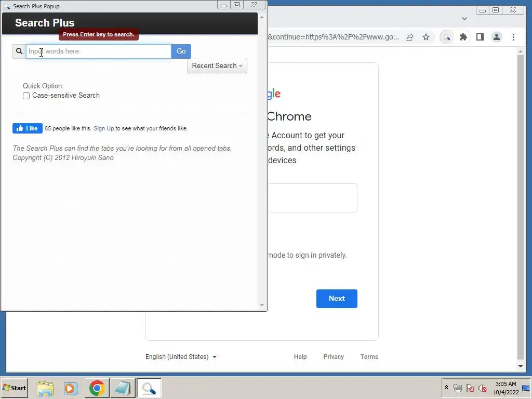
Task: Select the Search Plus Popup taskbar icon
Action: [x=149, y=388]
